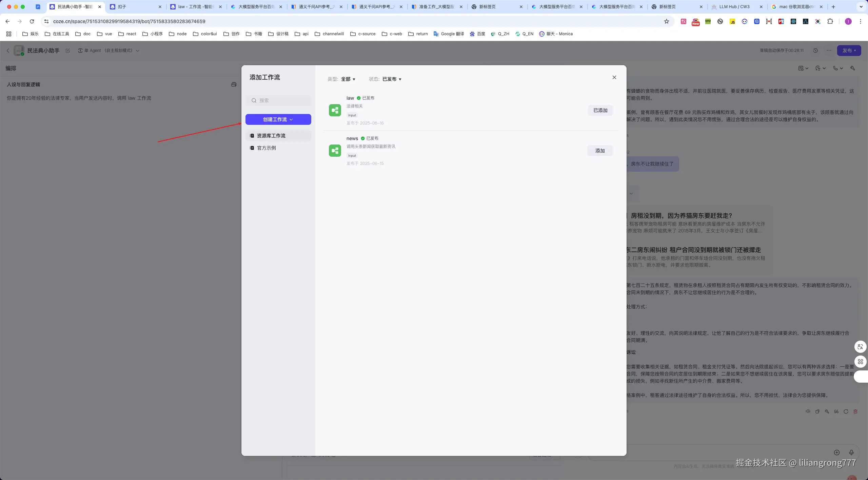Close the 添加工作流 dialog
The height and width of the screenshot is (480, 868).
pyautogui.click(x=614, y=77)
